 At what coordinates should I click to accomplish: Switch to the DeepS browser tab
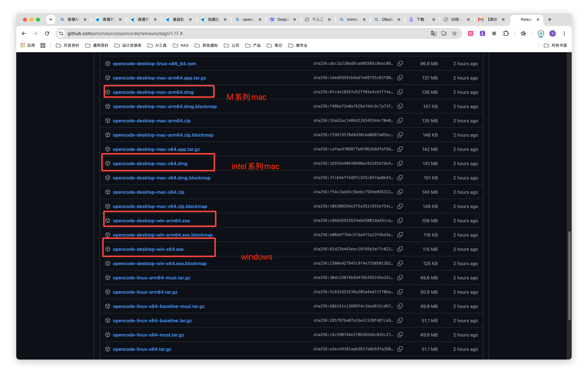click(x=283, y=19)
